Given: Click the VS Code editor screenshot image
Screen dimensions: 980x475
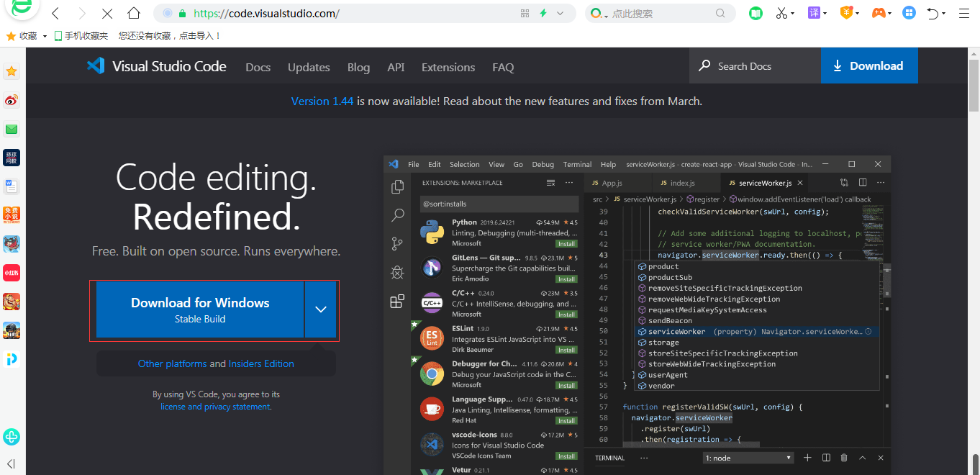Looking at the screenshot, I should click(638, 315).
